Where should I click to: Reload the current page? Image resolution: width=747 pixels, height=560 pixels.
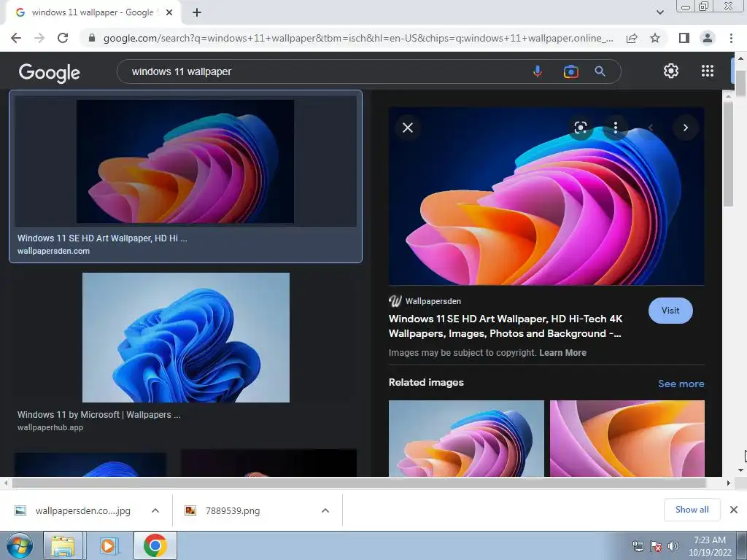pos(63,38)
